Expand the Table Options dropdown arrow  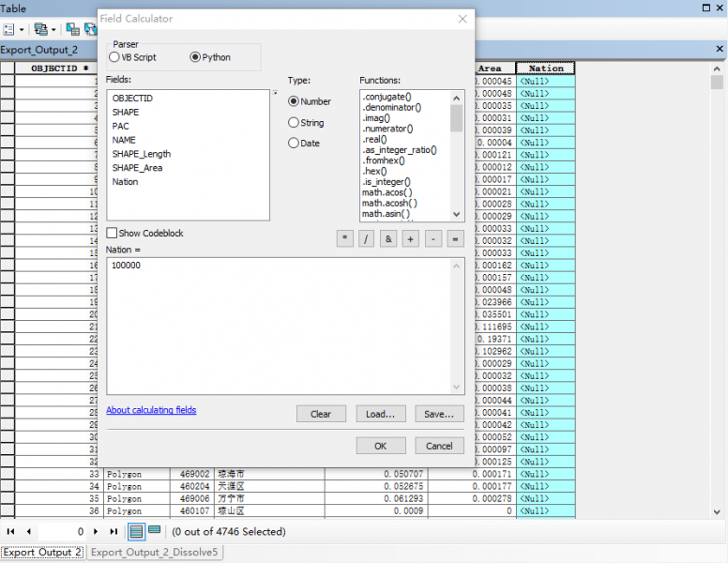tap(22, 29)
